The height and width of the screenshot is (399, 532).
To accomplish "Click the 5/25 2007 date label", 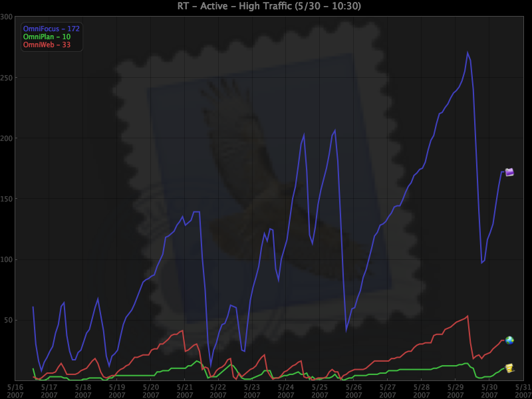I will (x=320, y=391).
